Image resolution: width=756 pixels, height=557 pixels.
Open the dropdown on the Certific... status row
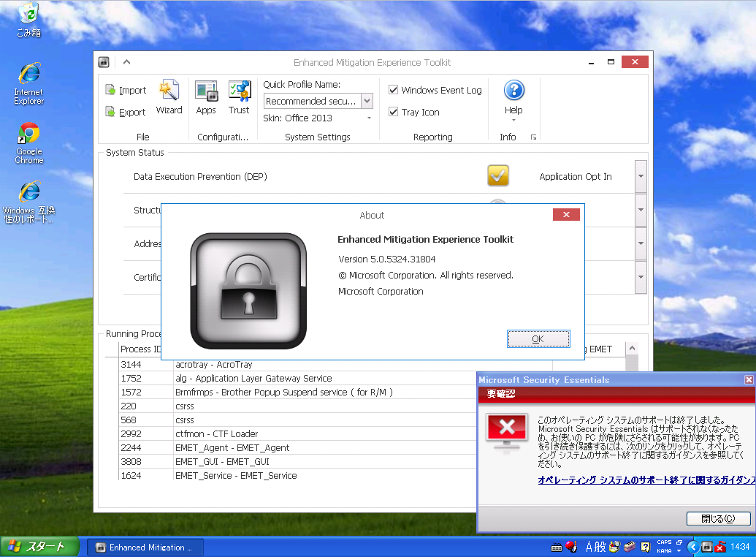pos(641,277)
